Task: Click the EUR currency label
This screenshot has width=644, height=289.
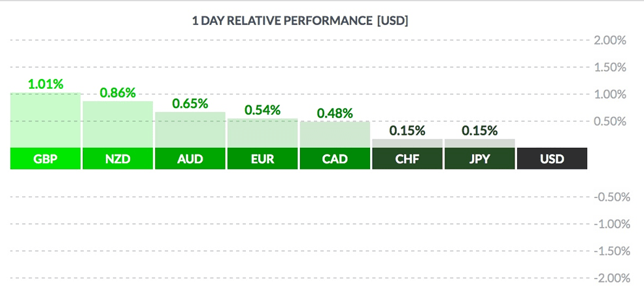Action: pyautogui.click(x=263, y=159)
